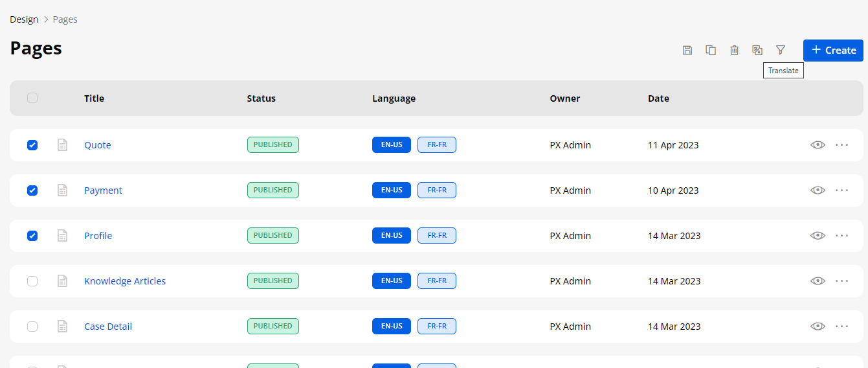Open the Filter funnel icon
This screenshot has height=368, width=868.
(781, 51)
